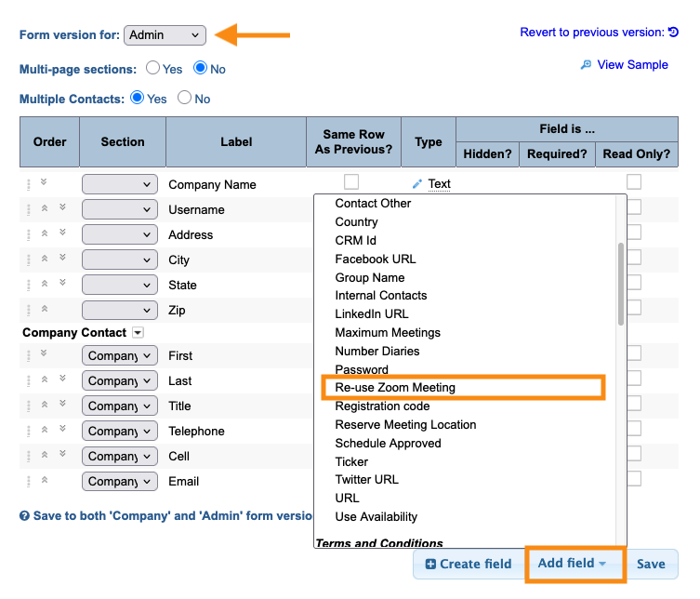
Task: Move the Address row down
Action: pos(62,233)
